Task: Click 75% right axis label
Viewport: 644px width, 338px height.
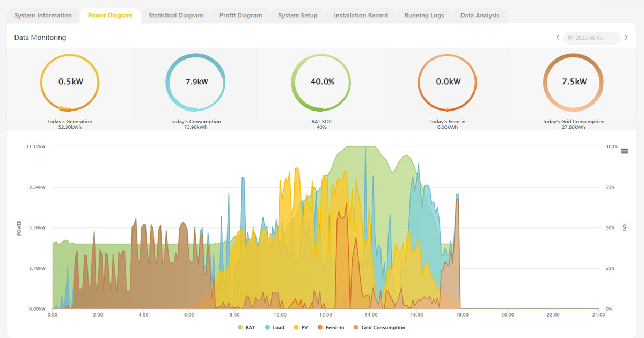Action: point(611,187)
